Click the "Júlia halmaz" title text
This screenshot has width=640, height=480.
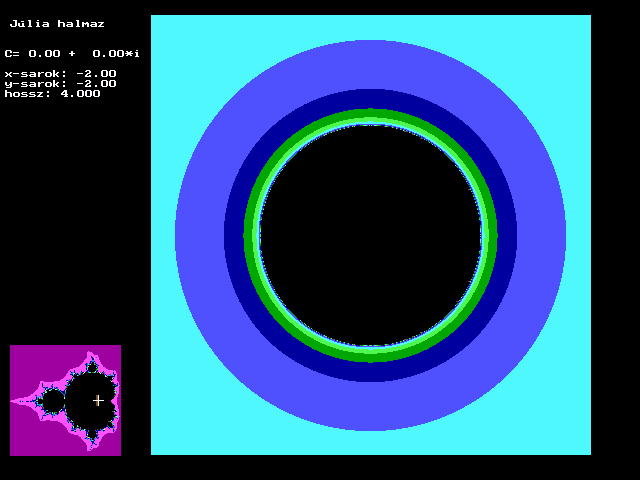(x=57, y=23)
